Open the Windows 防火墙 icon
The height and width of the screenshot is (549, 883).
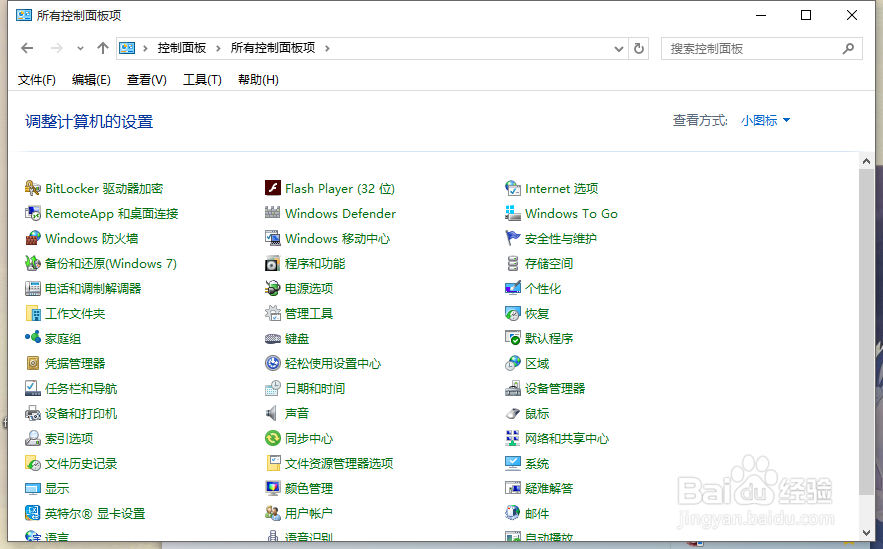click(x=33, y=238)
